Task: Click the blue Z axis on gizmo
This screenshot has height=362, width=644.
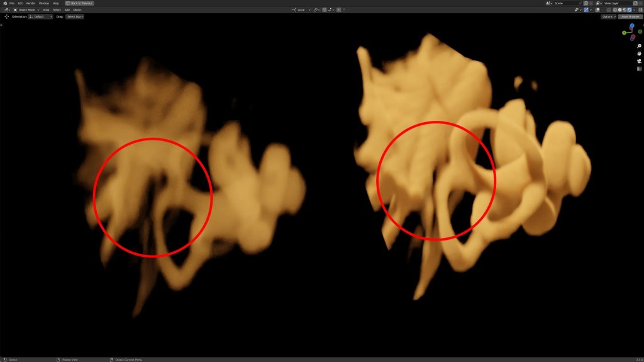Action: tap(632, 26)
